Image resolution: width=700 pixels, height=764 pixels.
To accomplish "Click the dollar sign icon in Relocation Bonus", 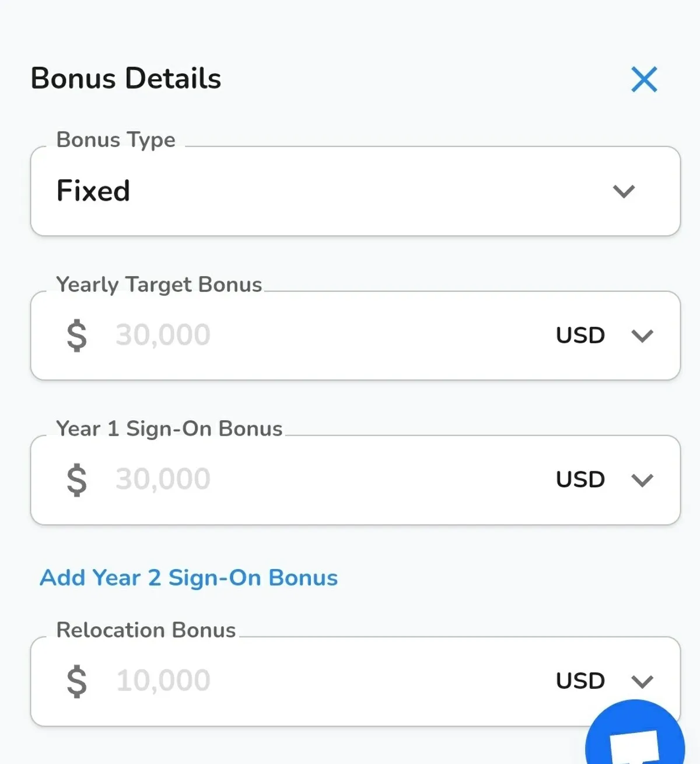I will point(77,681).
